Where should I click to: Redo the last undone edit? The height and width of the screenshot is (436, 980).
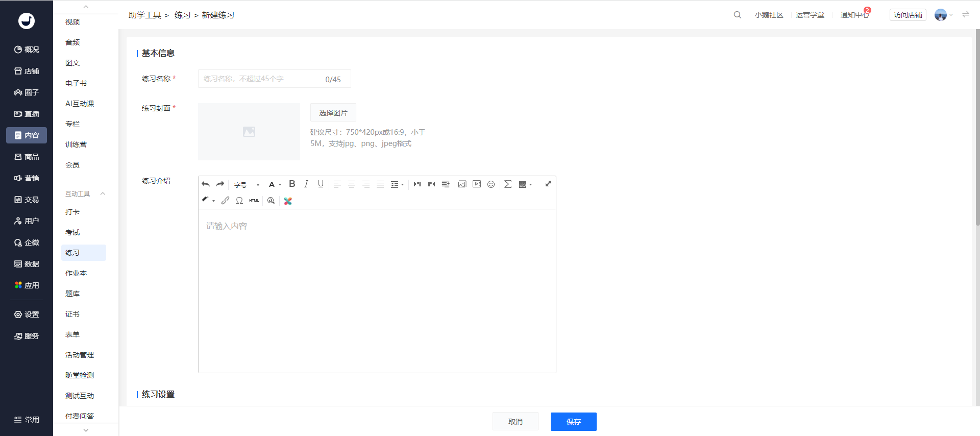coord(220,184)
